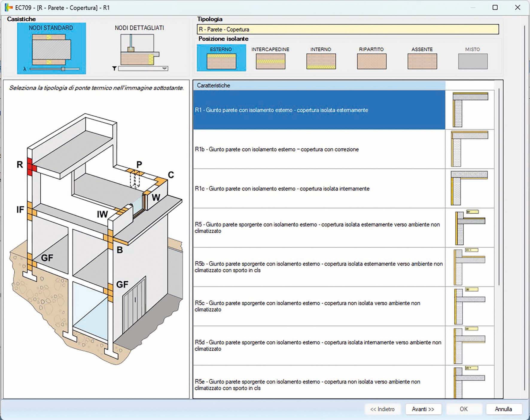Click the << Indietro button

[382, 409]
